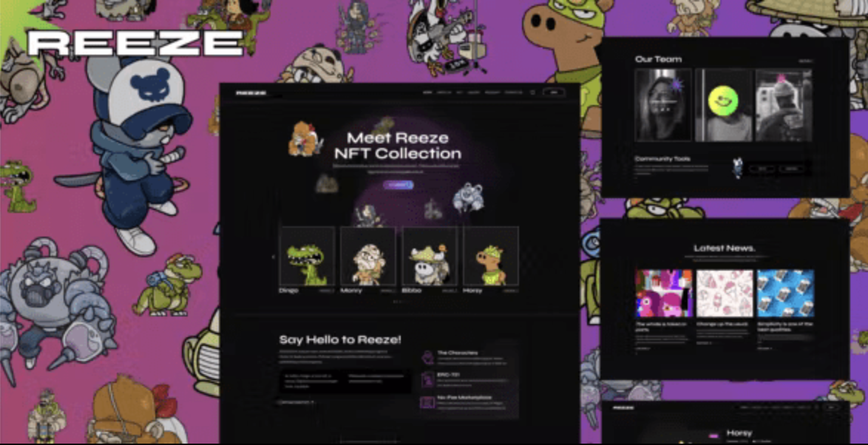This screenshot has width=868, height=445.
Task: Click the Say Hello to Reeze! heading
Action: (340, 340)
